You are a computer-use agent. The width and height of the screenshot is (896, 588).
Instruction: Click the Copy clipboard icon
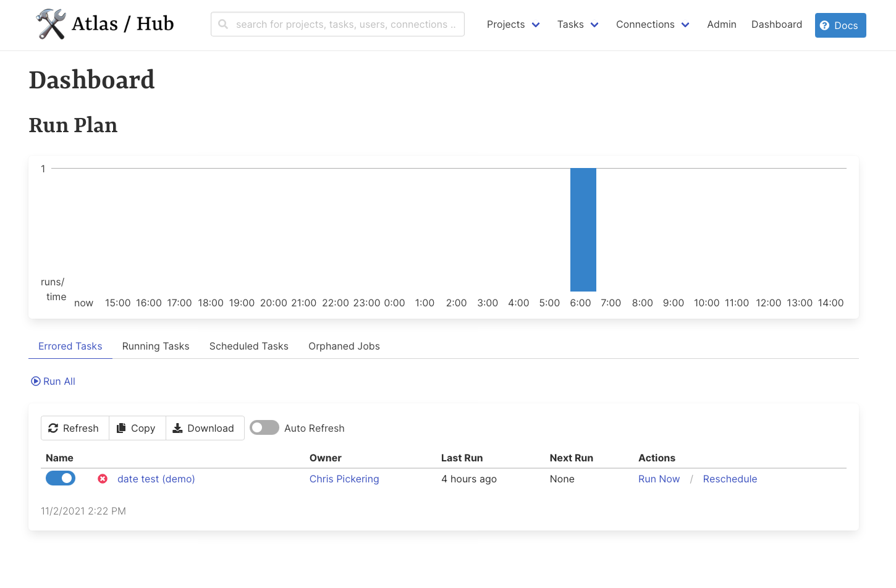pyautogui.click(x=121, y=428)
